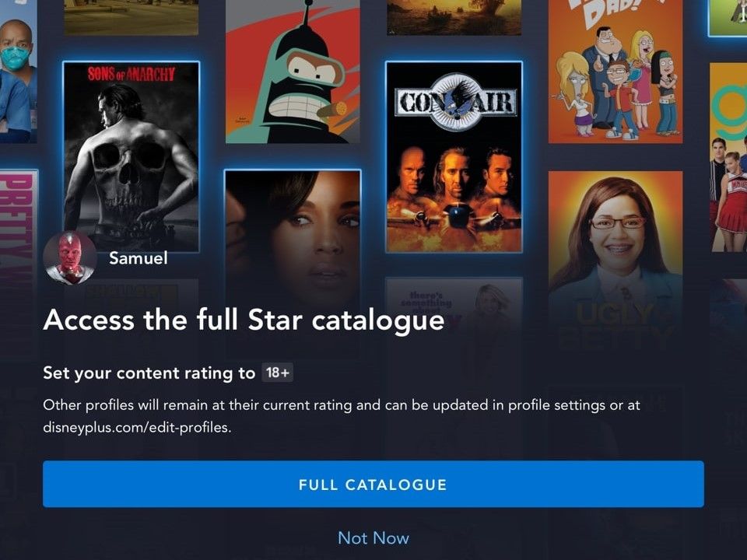Select the Futurama Bender poster

(x=293, y=72)
